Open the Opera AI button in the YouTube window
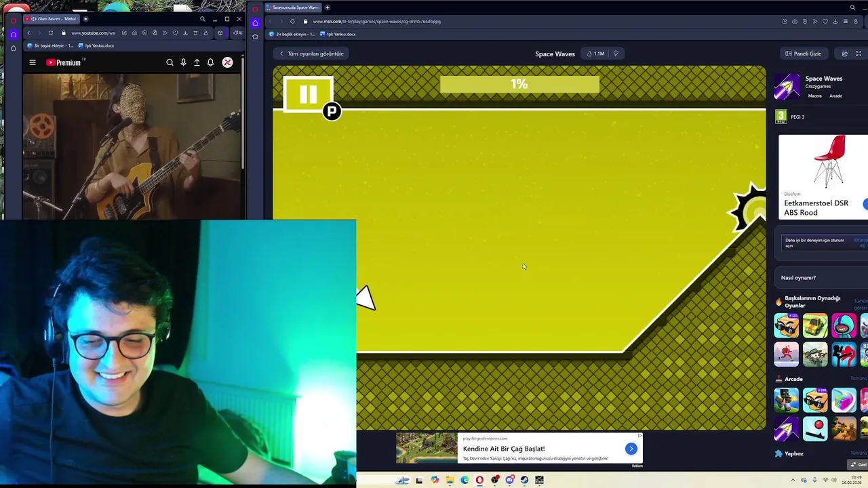Viewport: 868px width, 488px height. 237,33
